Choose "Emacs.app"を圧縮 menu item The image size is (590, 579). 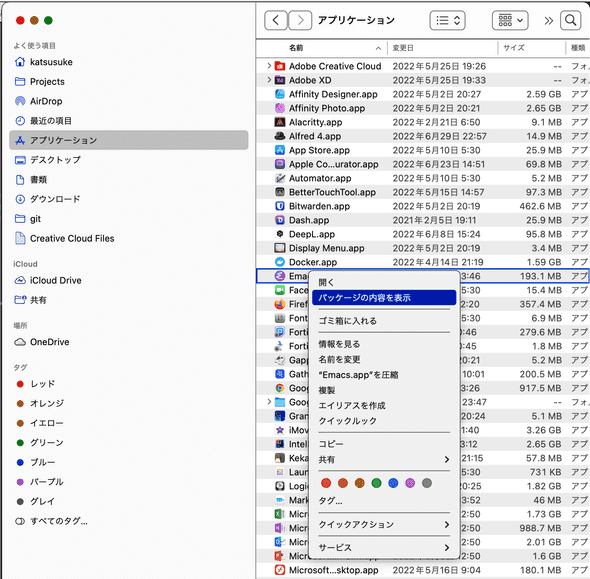[x=384, y=375]
